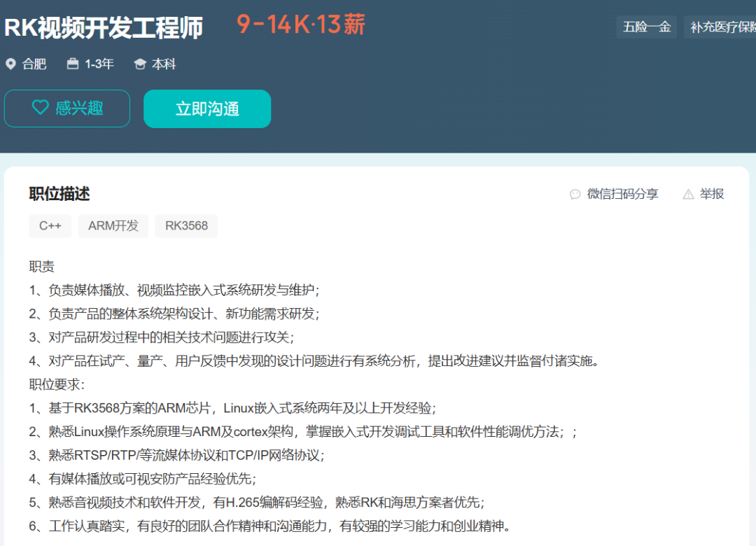Image resolution: width=756 pixels, height=546 pixels.
Task: Click line 熟悉RTSP/RTP/等流媒体协议
Action: [177, 455]
